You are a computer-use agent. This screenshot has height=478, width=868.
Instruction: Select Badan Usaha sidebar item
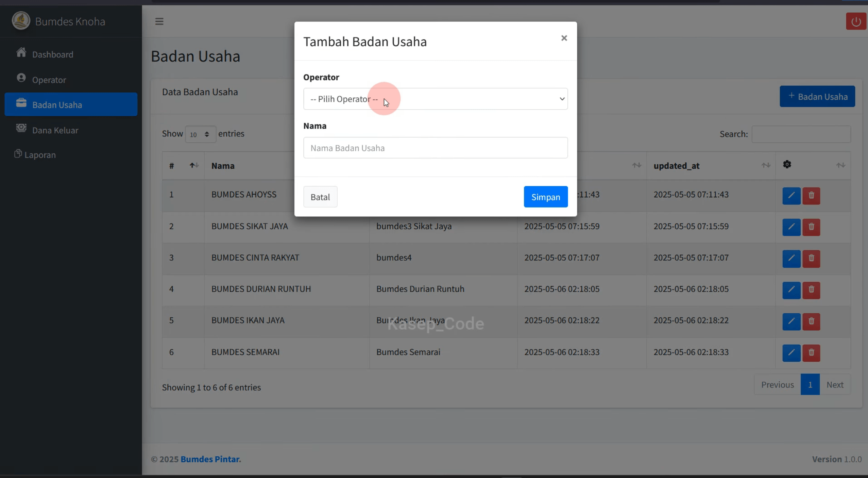click(71, 104)
